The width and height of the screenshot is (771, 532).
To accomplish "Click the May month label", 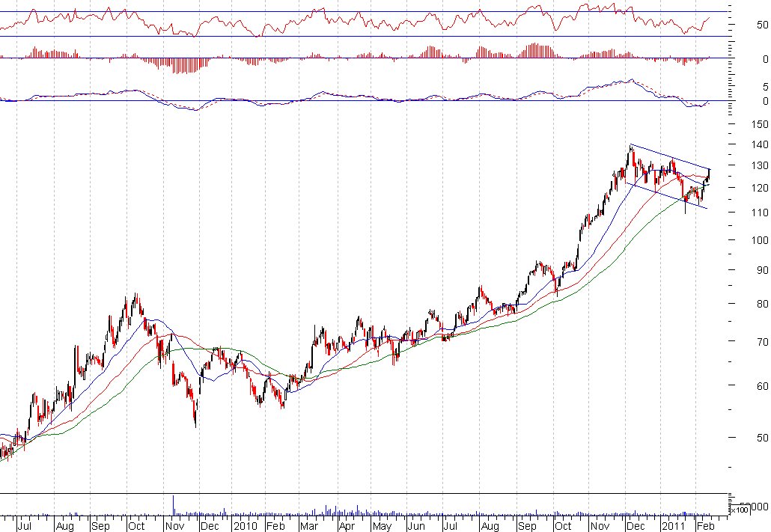I will [x=382, y=526].
